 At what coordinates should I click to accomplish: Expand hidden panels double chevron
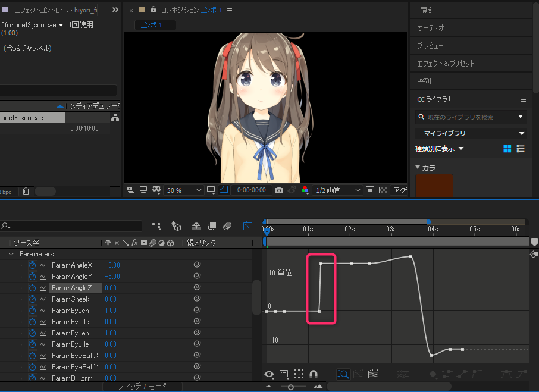115,10
